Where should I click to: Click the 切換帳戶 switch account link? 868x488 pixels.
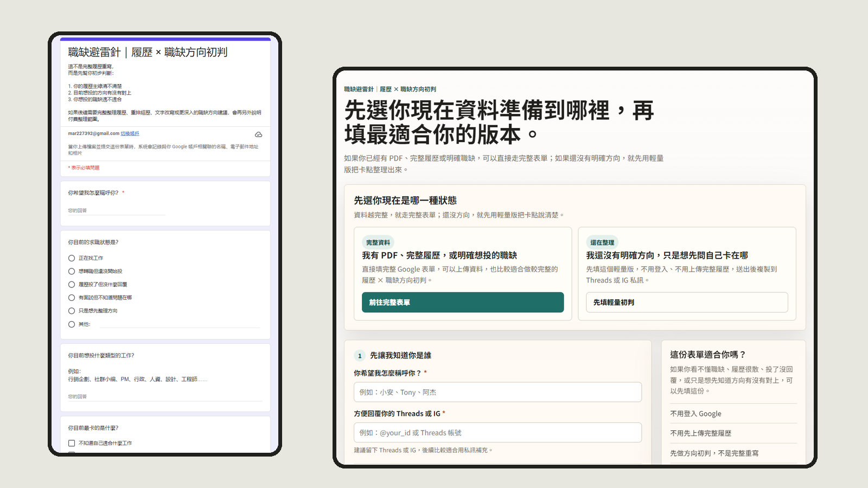130,133
